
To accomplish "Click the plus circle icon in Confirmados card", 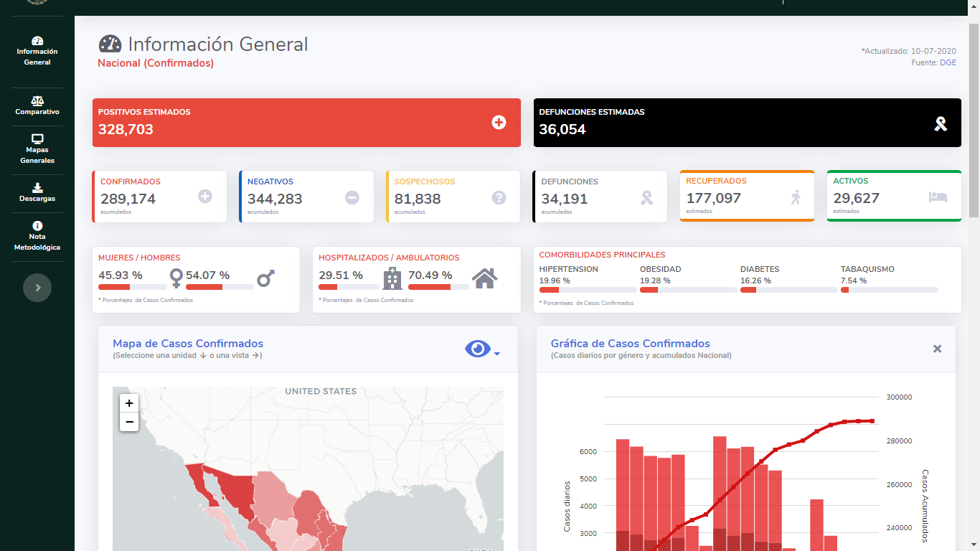I will coord(205,196).
